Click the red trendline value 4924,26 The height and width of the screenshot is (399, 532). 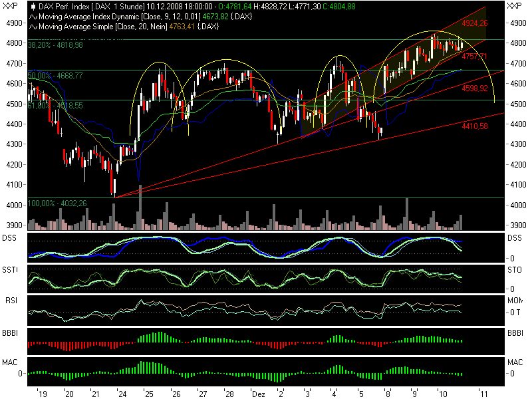pyautogui.click(x=475, y=23)
